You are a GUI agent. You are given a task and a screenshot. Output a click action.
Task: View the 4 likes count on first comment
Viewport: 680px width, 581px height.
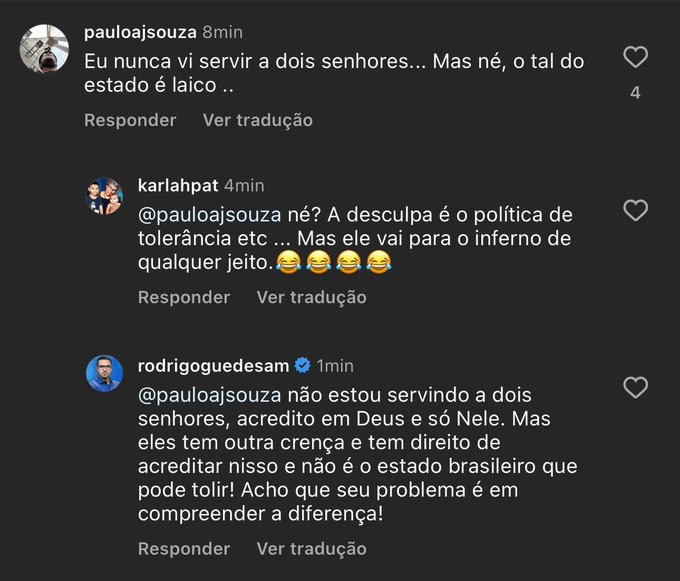[x=635, y=93]
